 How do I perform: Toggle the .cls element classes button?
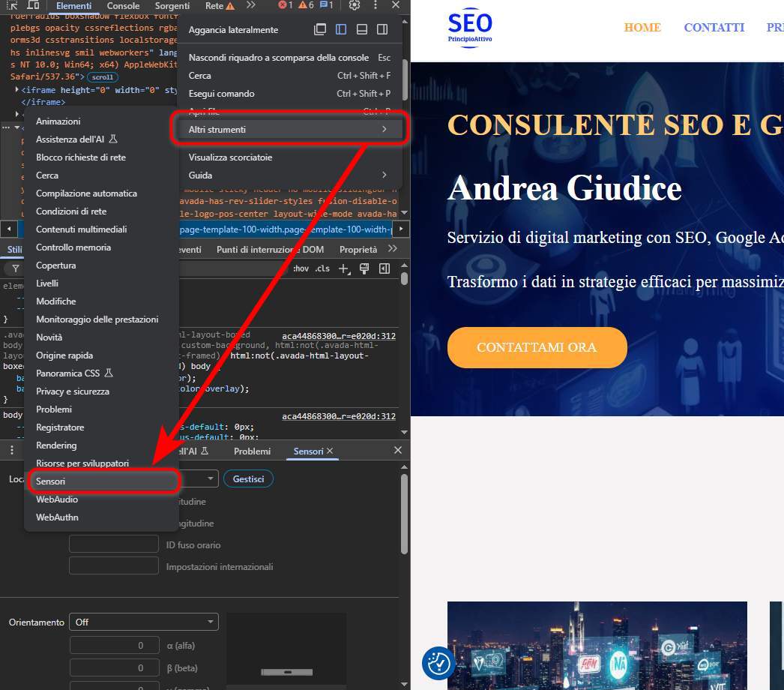click(x=322, y=269)
